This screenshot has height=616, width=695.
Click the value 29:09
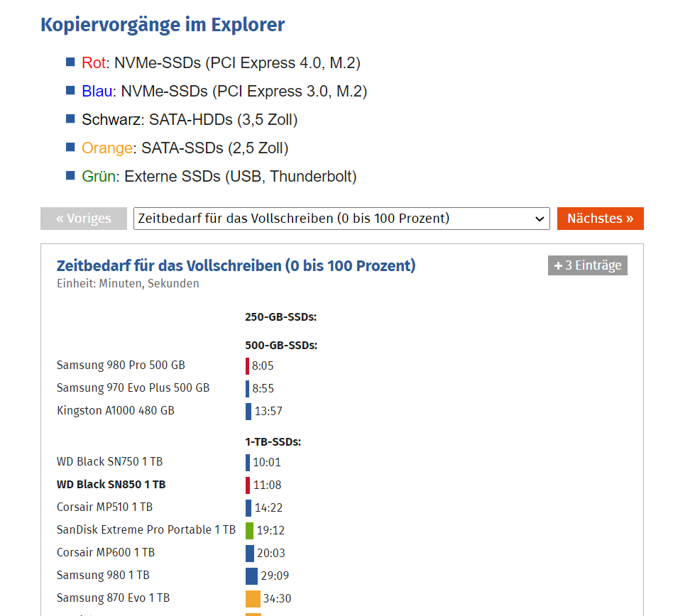(x=275, y=576)
